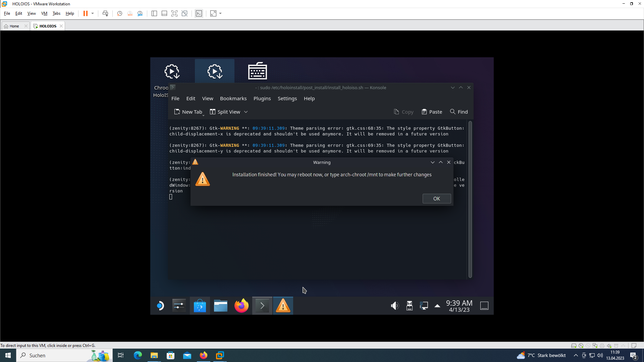Take a snapshot of the VM
Image resolution: width=644 pixels, height=362 pixels.
click(119, 13)
